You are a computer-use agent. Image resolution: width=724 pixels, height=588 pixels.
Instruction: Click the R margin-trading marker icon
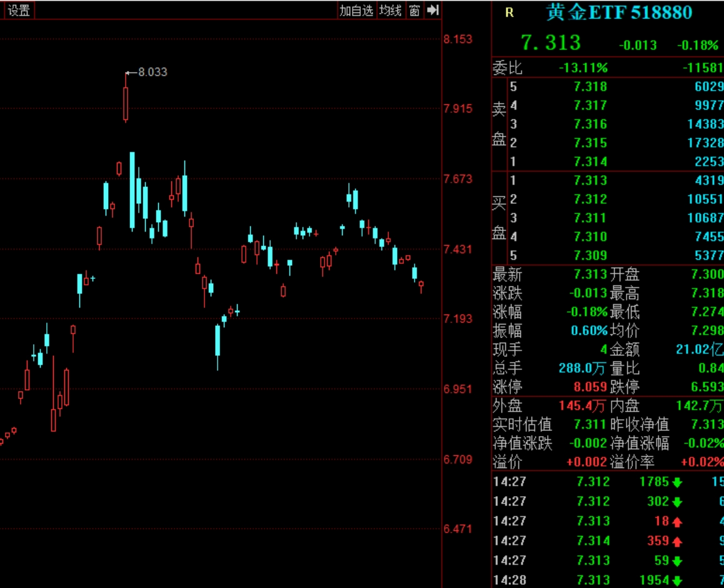pos(510,13)
